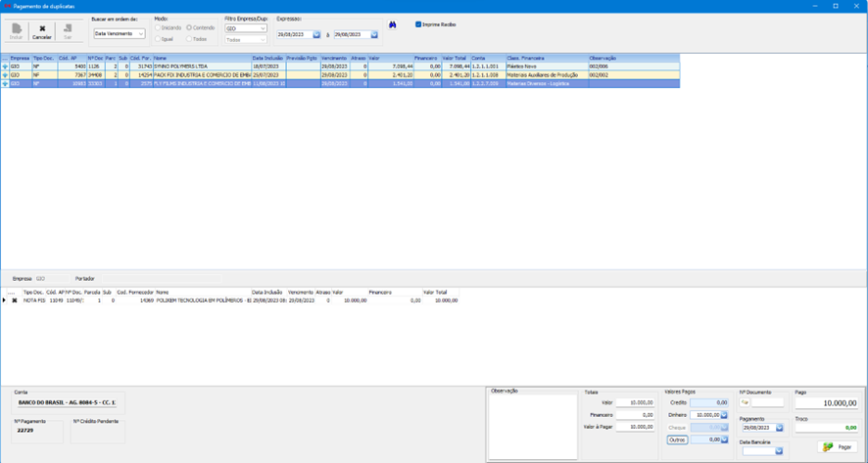The image size is (868, 463).
Task: Sort by the Vencimento column header
Action: (x=333, y=58)
